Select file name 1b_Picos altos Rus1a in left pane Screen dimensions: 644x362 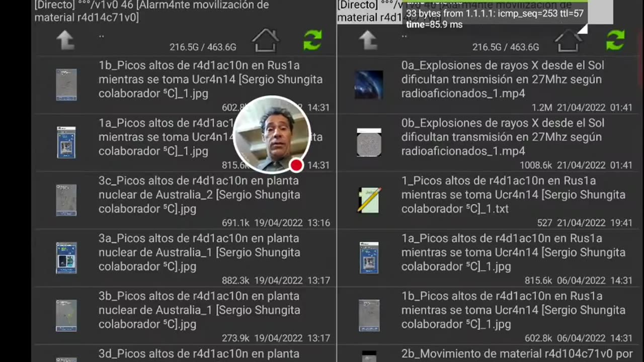coord(210,79)
